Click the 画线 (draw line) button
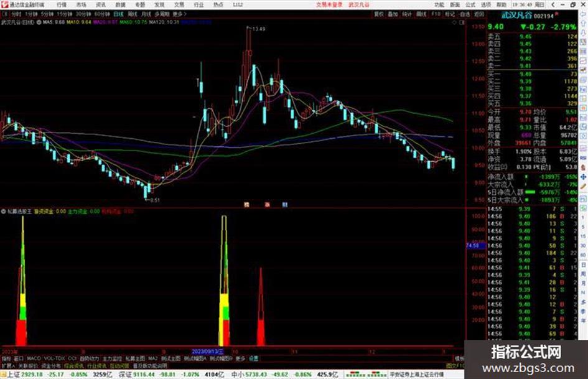This screenshot has width=588, height=379. click(x=421, y=14)
